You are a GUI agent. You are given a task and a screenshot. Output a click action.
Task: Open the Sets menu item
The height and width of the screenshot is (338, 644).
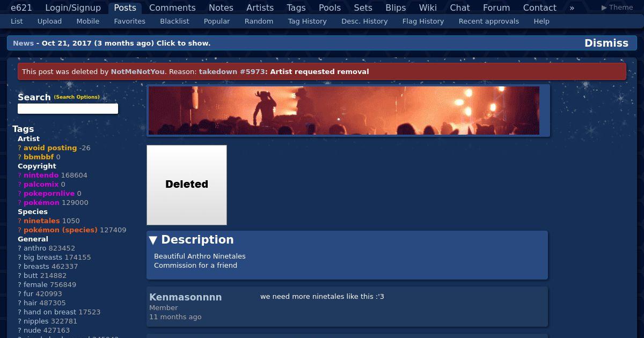[x=363, y=8]
